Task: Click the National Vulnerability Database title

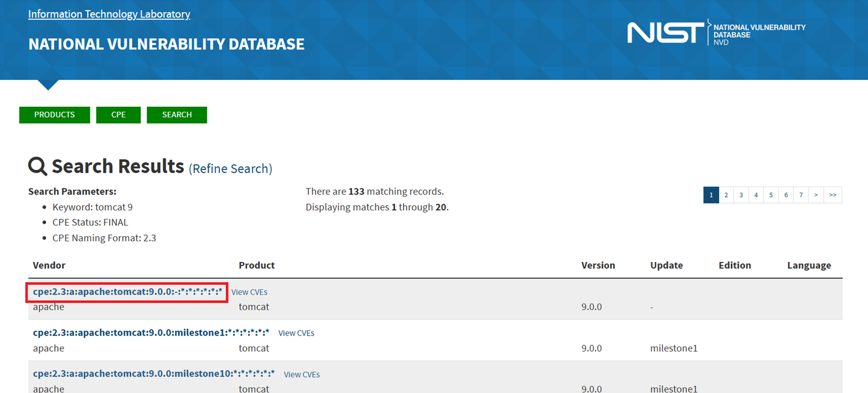Action: [x=166, y=44]
